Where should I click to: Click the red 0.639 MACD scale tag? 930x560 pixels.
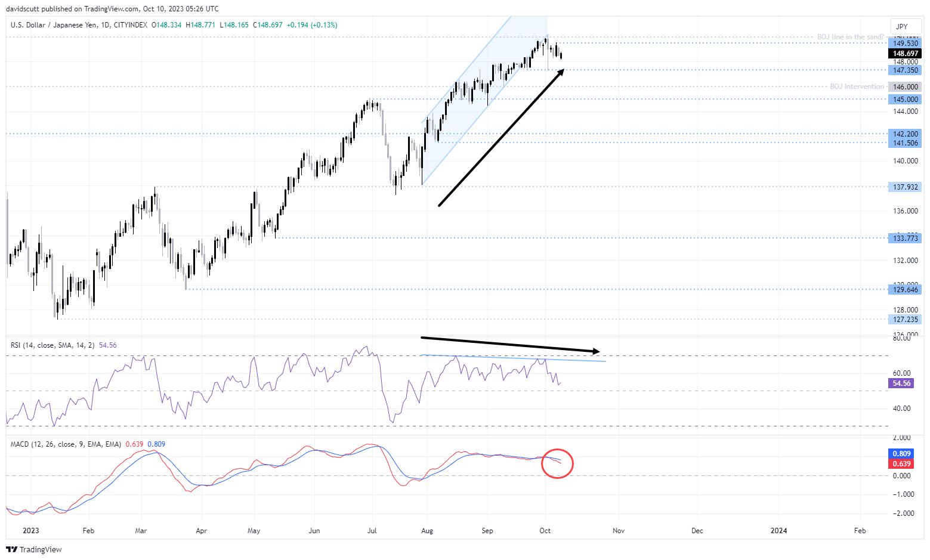(x=901, y=464)
